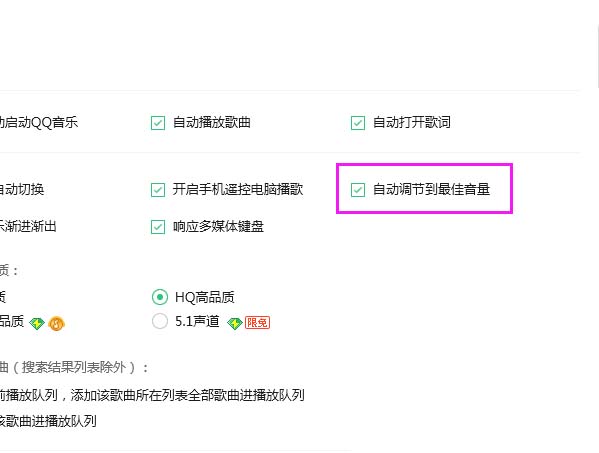This screenshot has width=599, height=453.
Task: Click the 自动切换 option label
Action: click(x=22, y=189)
